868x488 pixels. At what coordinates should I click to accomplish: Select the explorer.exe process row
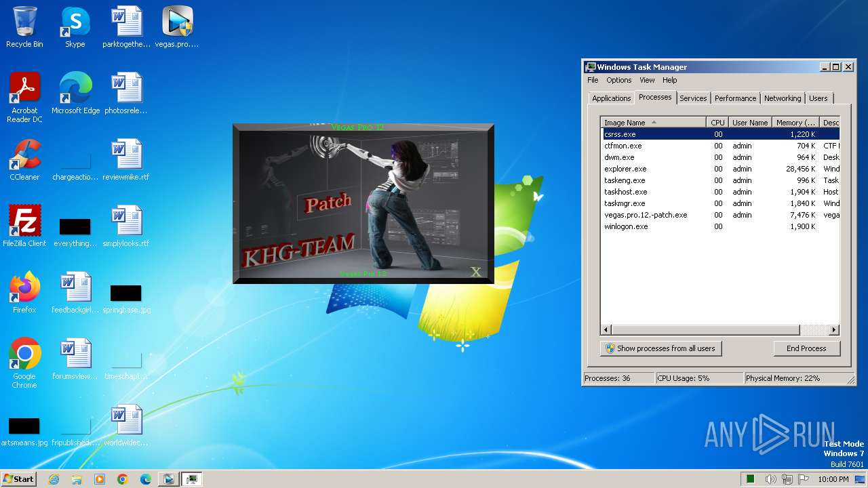[x=720, y=169]
